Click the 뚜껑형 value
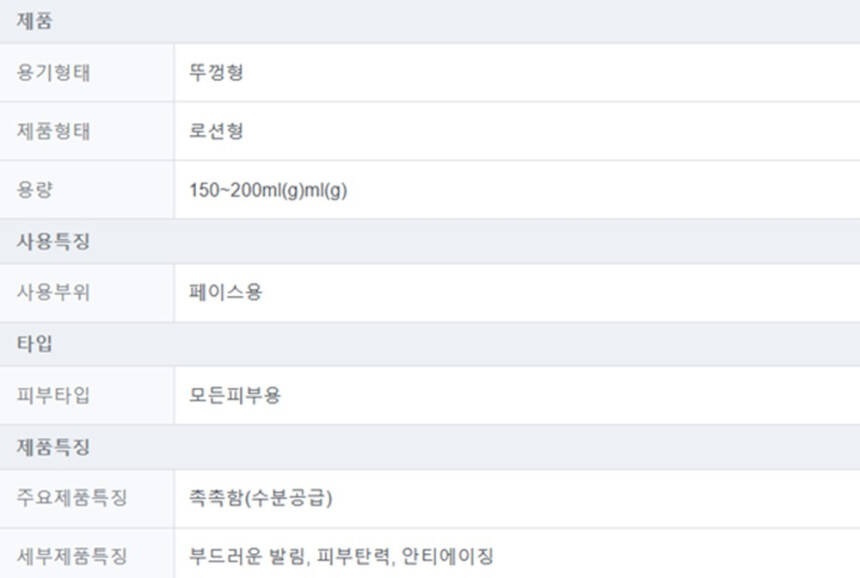860x578 pixels. point(216,72)
